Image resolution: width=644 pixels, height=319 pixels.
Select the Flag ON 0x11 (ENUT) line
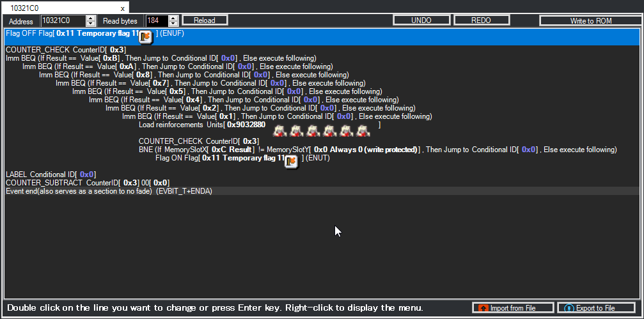322,162
